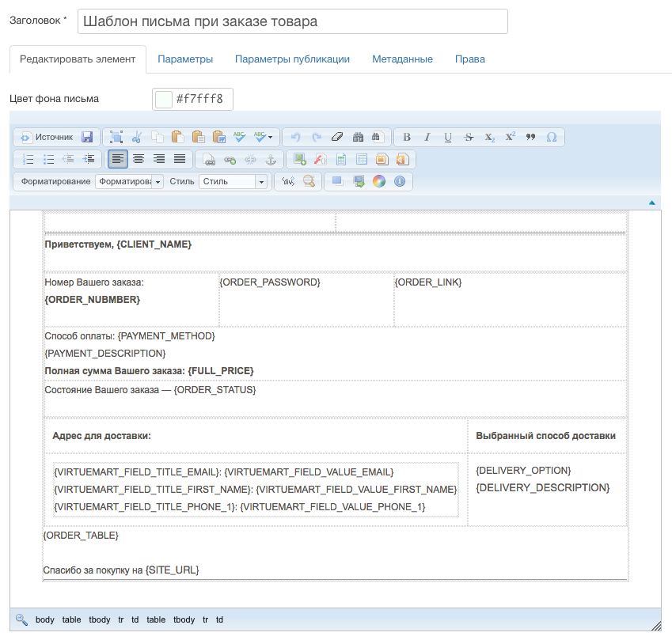The height and width of the screenshot is (640, 672).
Task: Click the paste from Word icon
Action: click(219, 137)
